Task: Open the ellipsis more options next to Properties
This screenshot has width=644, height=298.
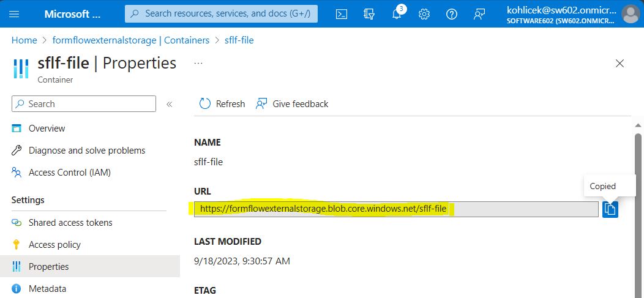Action: [x=198, y=63]
